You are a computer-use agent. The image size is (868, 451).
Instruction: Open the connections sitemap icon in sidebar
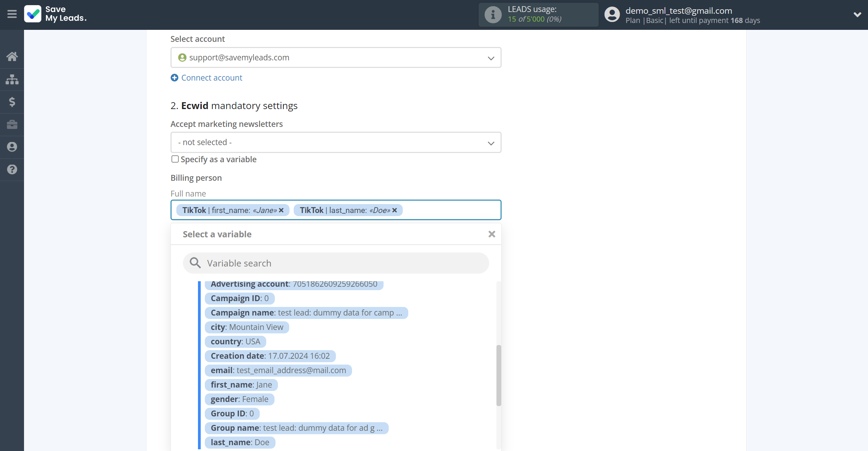tap(12, 79)
